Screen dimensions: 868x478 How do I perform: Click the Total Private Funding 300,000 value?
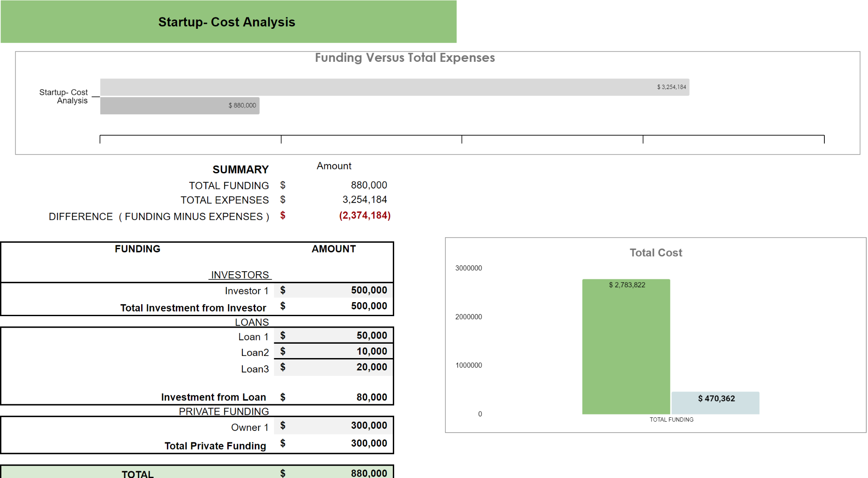(369, 443)
